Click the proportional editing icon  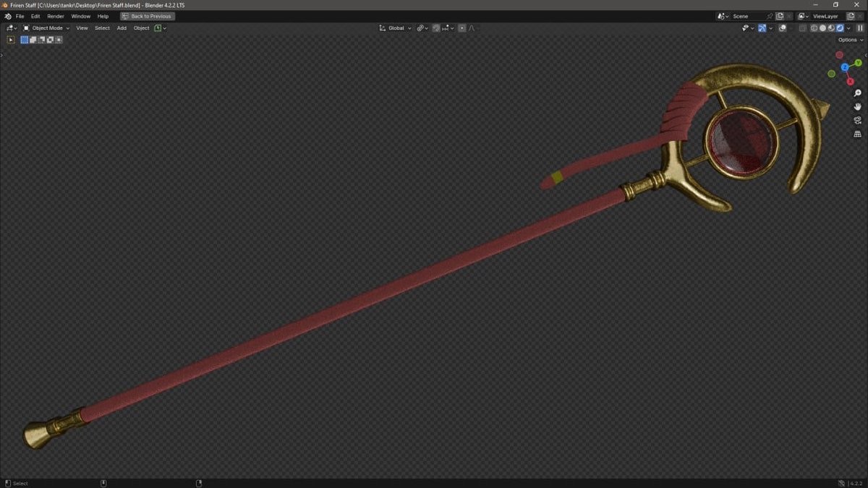(x=461, y=27)
